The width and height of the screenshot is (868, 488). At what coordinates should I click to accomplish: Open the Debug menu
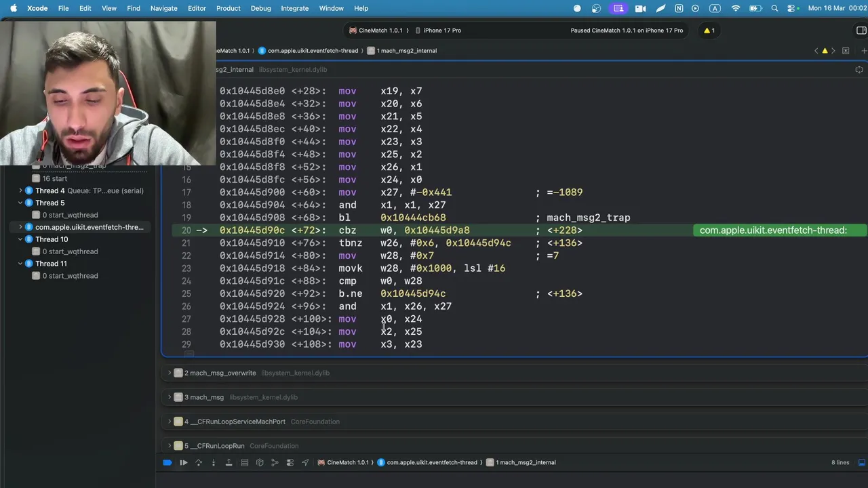click(x=260, y=8)
